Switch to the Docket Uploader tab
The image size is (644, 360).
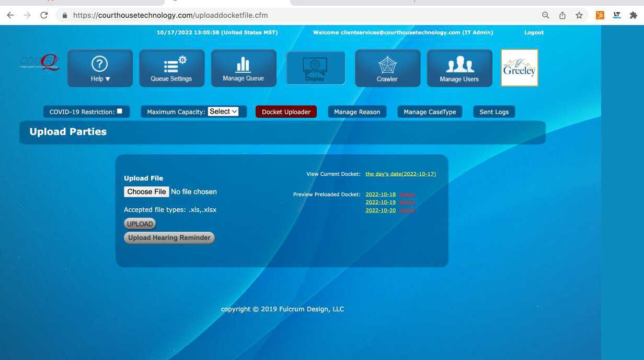[286, 111]
